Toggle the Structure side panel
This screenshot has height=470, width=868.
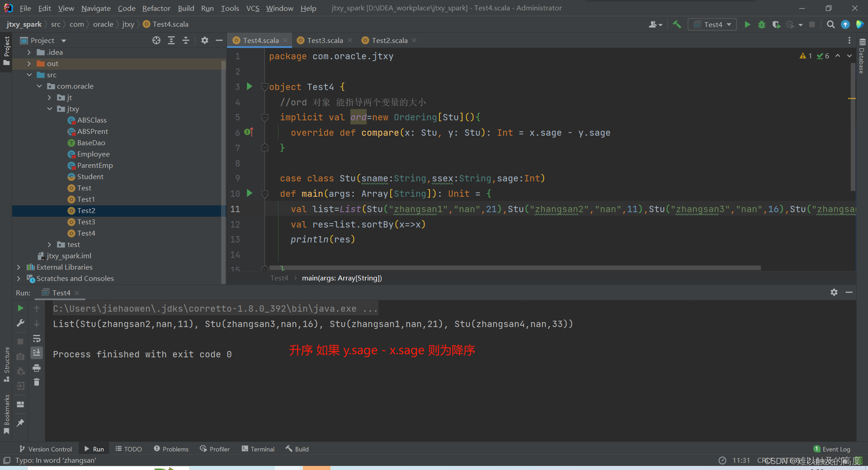coord(6,364)
